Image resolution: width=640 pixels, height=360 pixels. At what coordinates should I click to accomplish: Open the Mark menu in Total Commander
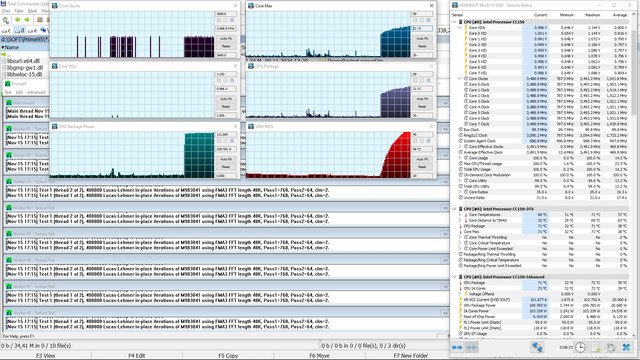tap(32, 11)
